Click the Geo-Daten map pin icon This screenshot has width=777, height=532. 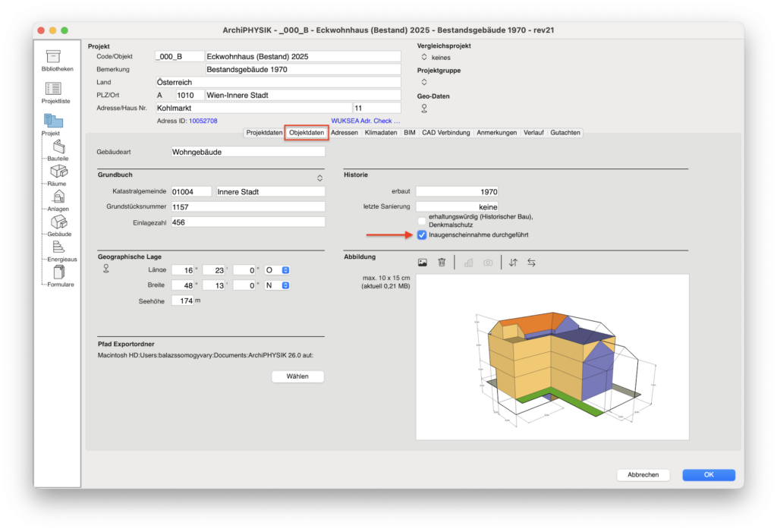coord(424,108)
